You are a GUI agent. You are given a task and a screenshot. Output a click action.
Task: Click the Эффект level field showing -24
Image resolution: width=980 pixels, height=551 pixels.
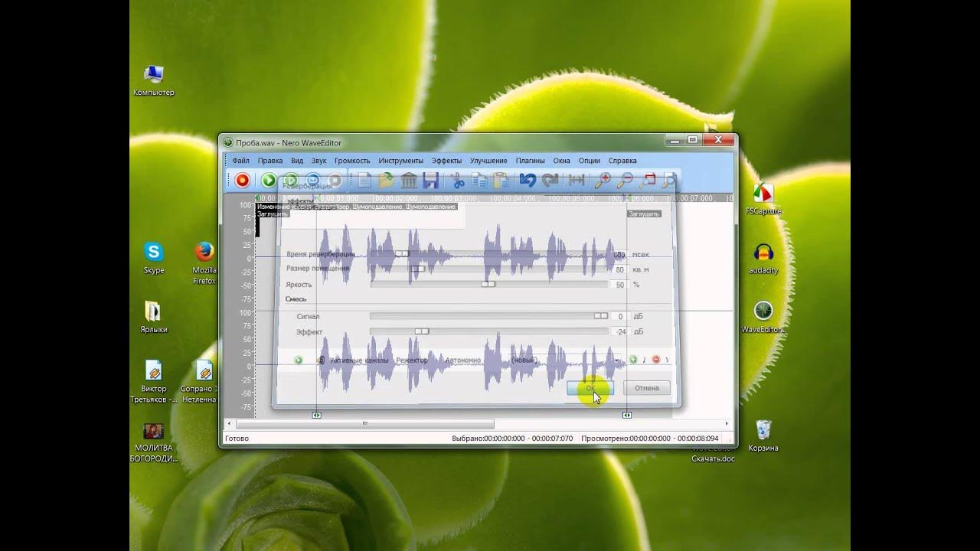pyautogui.click(x=619, y=332)
